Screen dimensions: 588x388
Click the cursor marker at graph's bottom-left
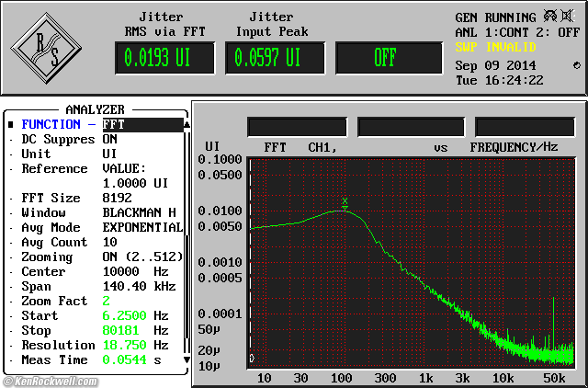[x=252, y=358]
